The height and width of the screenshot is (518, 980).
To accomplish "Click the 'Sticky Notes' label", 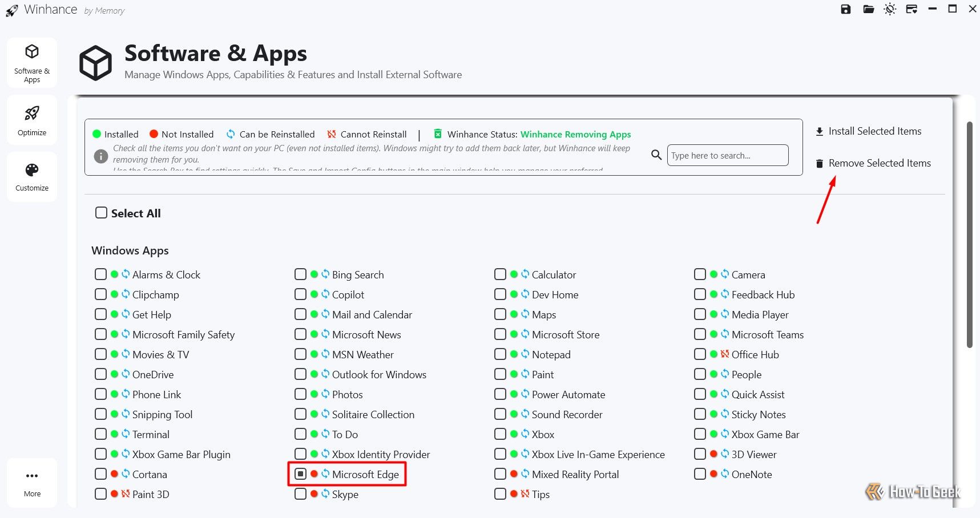I will (759, 414).
